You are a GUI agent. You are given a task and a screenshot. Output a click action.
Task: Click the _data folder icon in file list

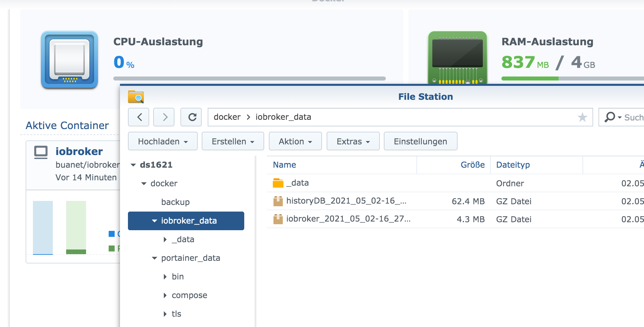278,183
